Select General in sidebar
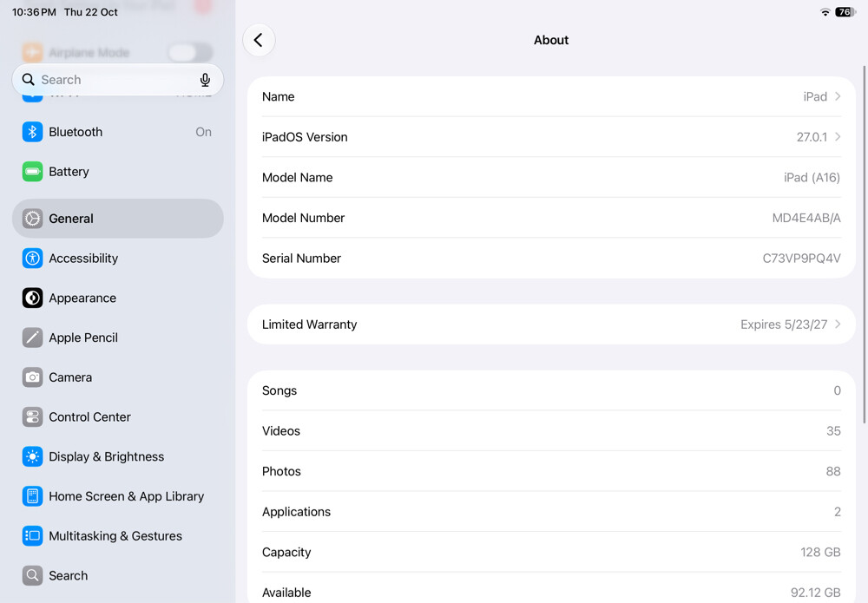The image size is (868, 603). pyautogui.click(x=118, y=219)
